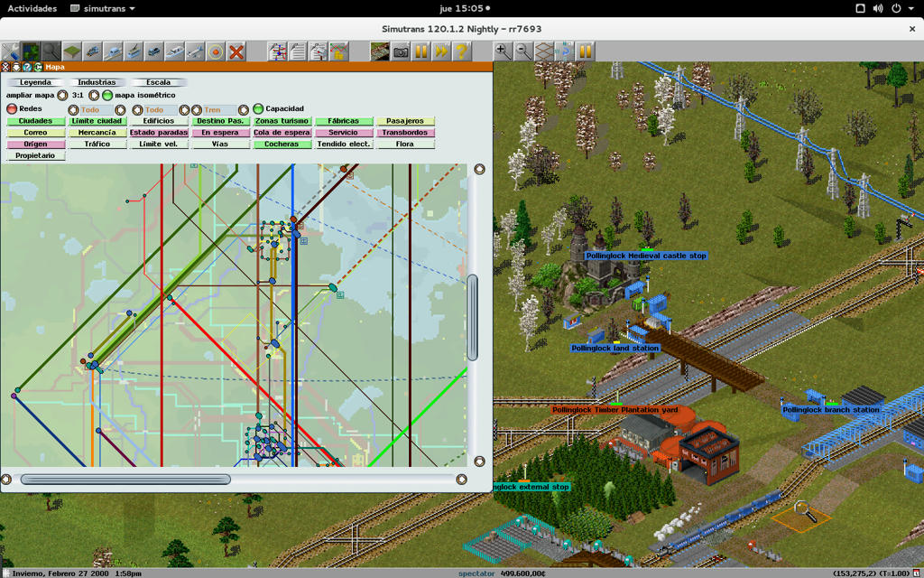Click left arrow of Tren selector
This screenshot has height=578, width=924.
pyautogui.click(x=197, y=109)
